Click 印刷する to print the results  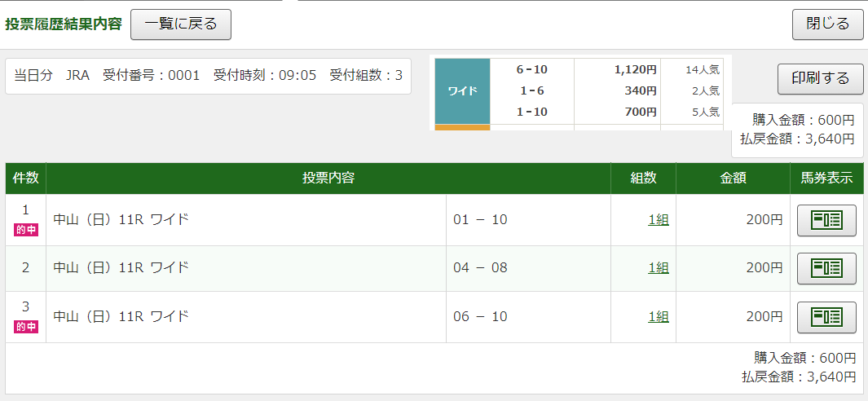click(820, 79)
